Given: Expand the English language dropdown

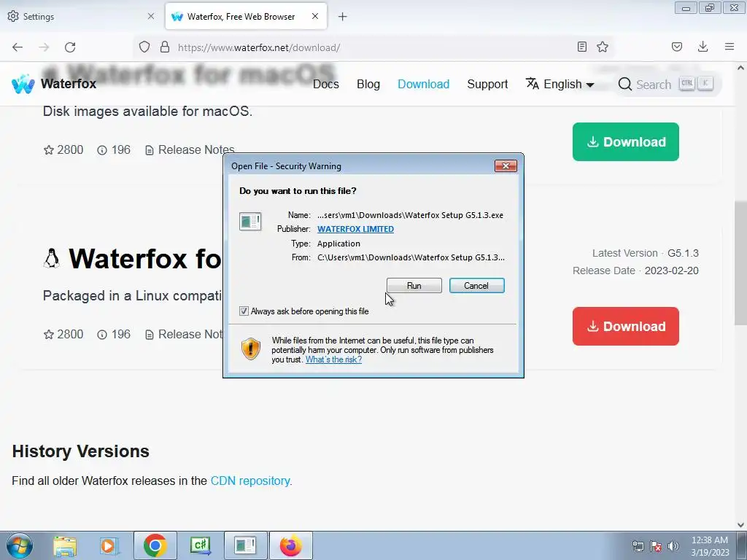Looking at the screenshot, I should [x=560, y=85].
